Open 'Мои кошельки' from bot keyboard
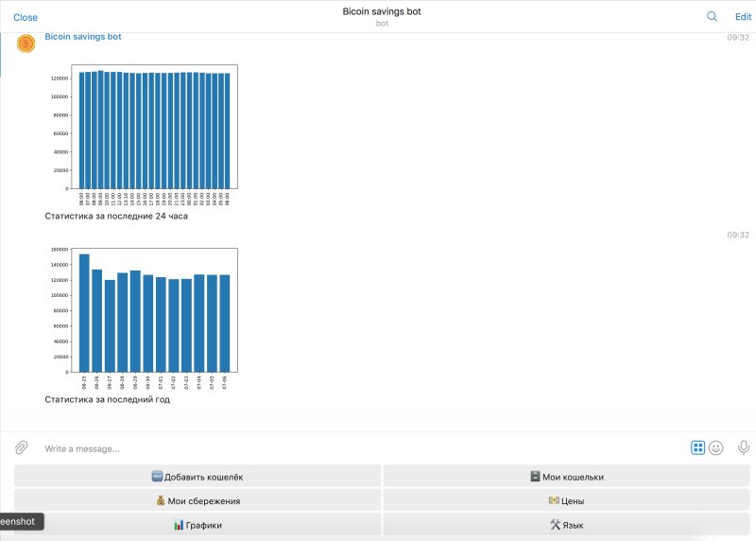 pos(566,477)
